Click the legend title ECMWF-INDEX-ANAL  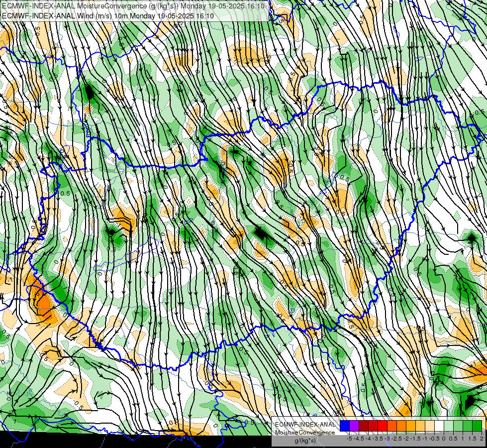point(305,425)
